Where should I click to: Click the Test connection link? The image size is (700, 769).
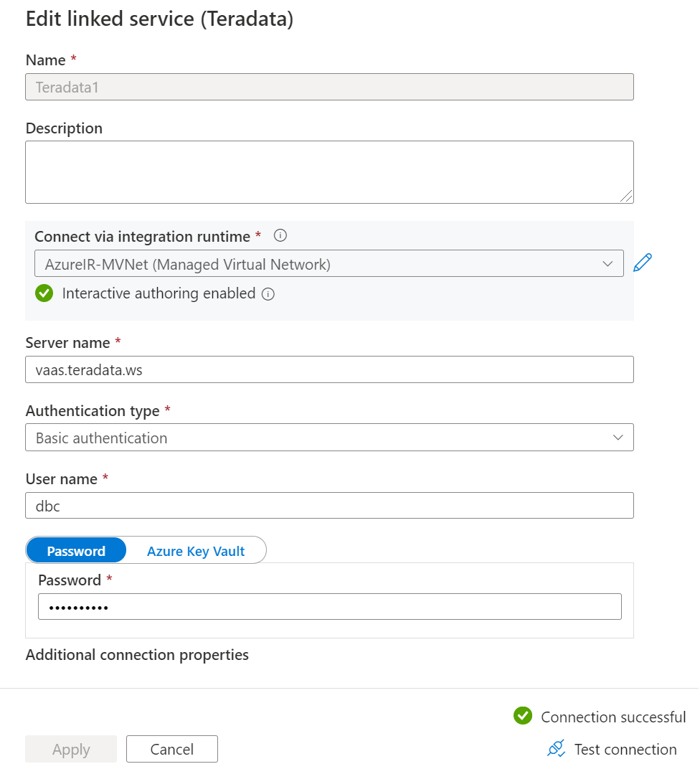coord(625,749)
